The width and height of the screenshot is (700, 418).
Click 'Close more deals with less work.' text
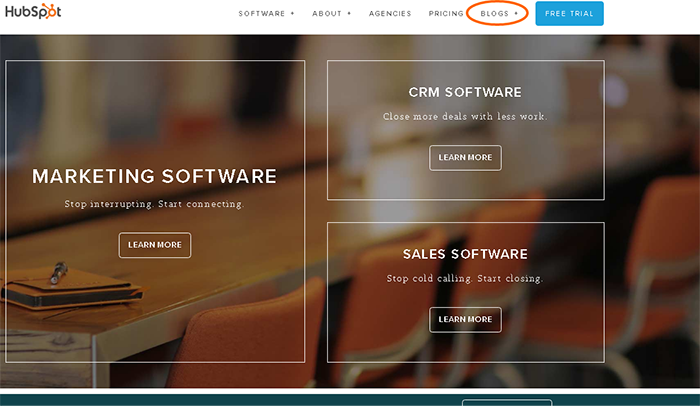(x=465, y=117)
